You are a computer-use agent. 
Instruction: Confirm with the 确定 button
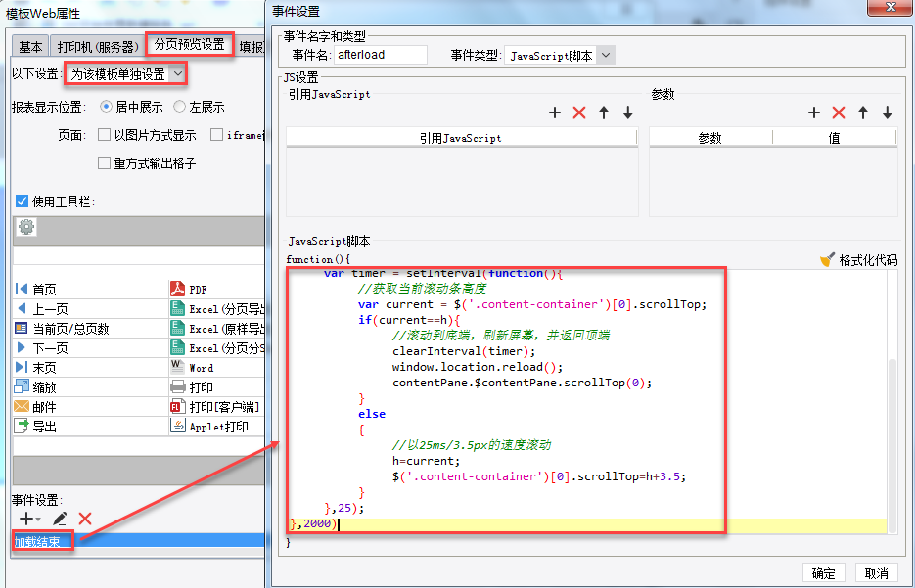pyautogui.click(x=823, y=573)
